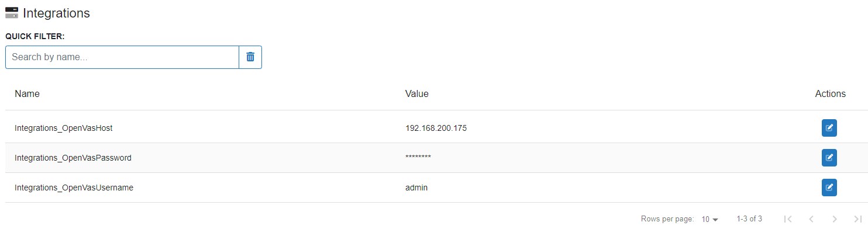Edit the Integrations_OpenVasHost entry

(x=829, y=128)
